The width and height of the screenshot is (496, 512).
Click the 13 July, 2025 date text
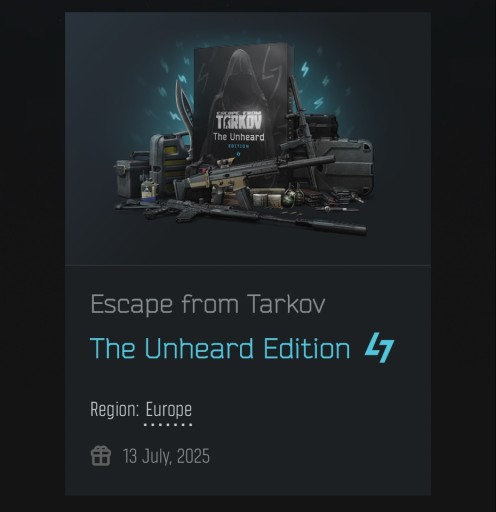[166, 456]
